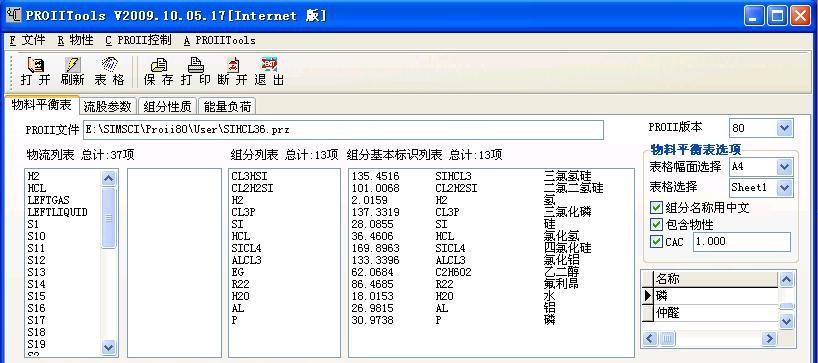
Task: Open 表格选择 dropdown showing Sheet1
Action: coord(784,187)
